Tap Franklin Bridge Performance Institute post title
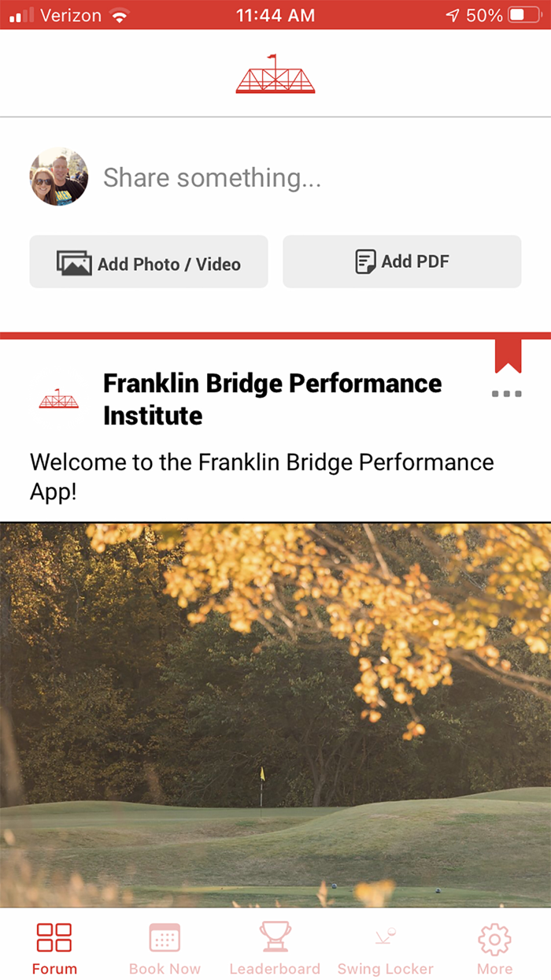The width and height of the screenshot is (551, 980). [x=272, y=399]
